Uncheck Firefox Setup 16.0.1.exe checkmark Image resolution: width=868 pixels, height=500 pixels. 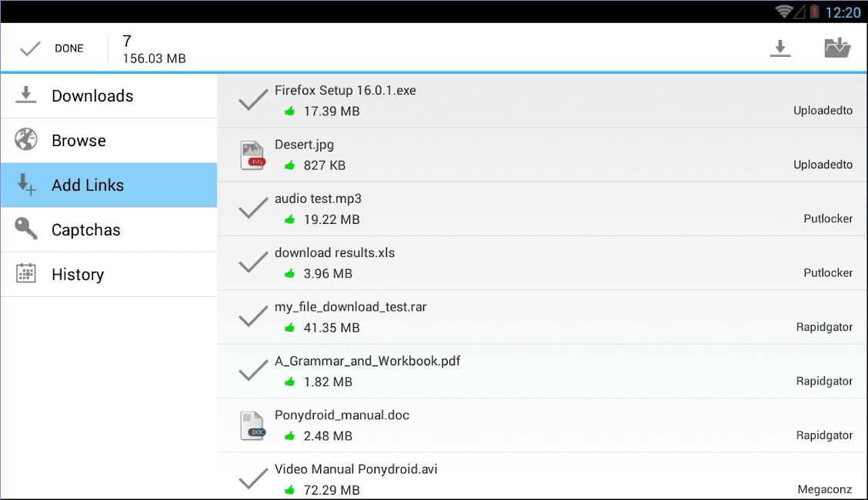253,100
